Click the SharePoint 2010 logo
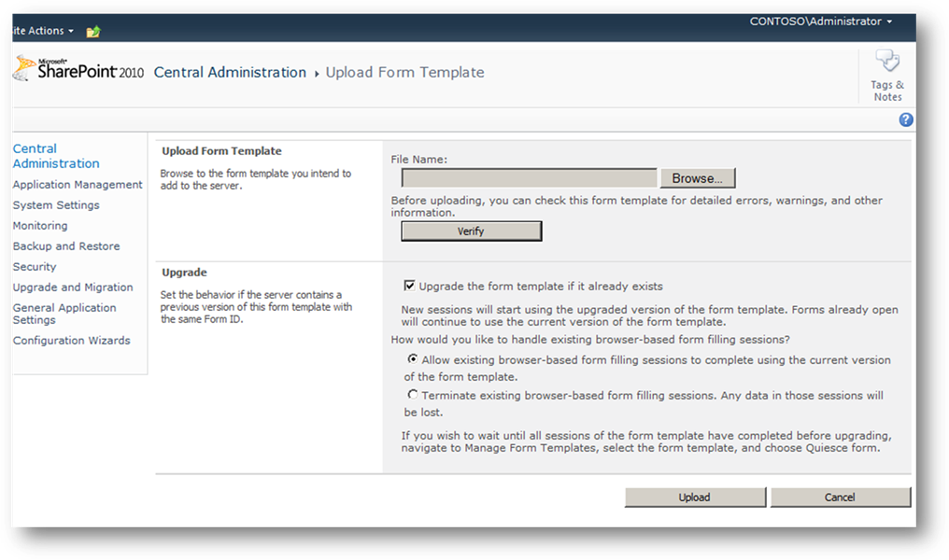Screen dimensions: 949x560 [x=79, y=70]
